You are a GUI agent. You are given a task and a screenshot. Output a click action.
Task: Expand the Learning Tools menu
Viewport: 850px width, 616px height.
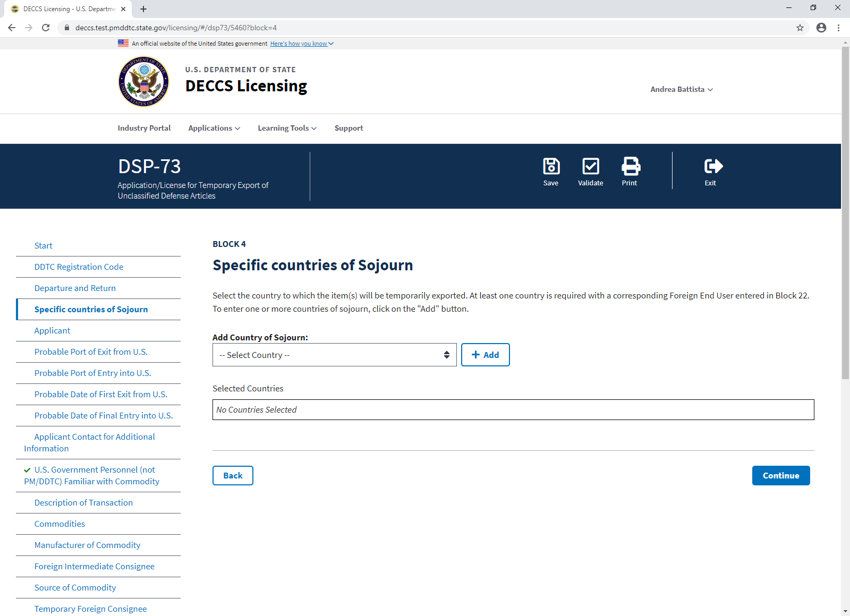coord(287,128)
